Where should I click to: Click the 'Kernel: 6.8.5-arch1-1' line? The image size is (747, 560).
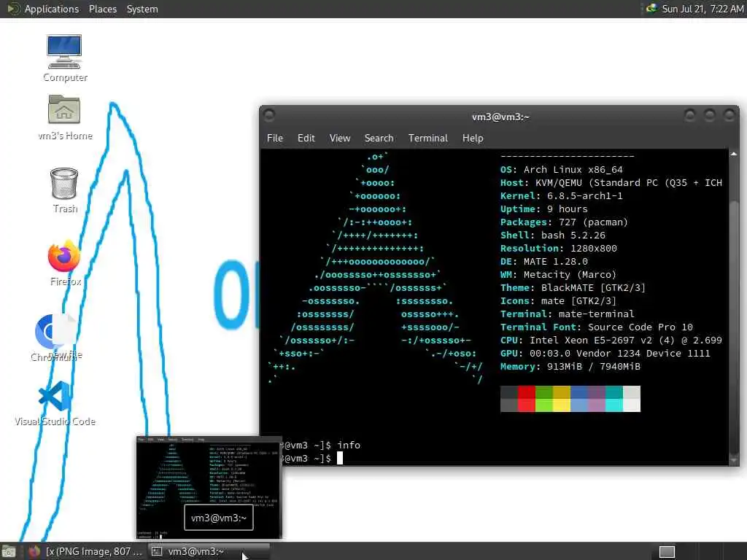click(561, 195)
